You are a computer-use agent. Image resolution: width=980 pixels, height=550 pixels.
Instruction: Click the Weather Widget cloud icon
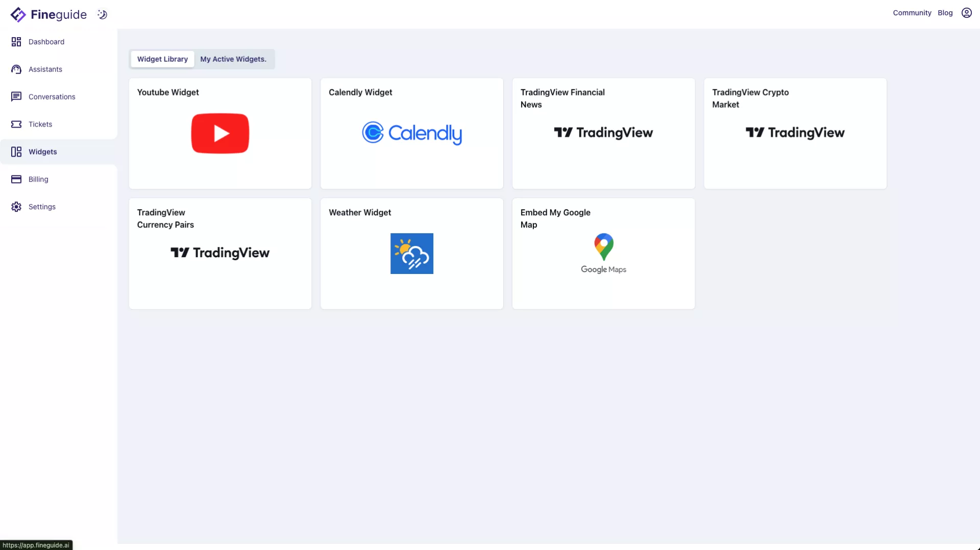411,254
